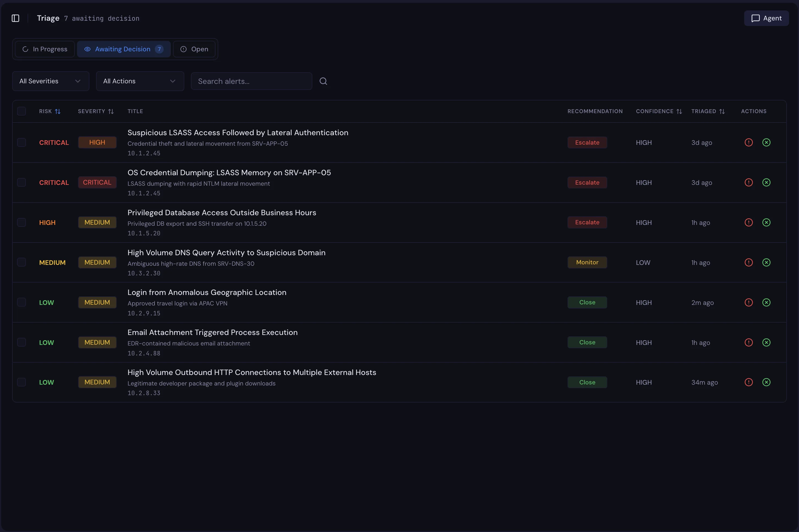This screenshot has width=799, height=532.
Task: Click Escalate badge on Privileged Database row
Action: pyautogui.click(x=587, y=223)
